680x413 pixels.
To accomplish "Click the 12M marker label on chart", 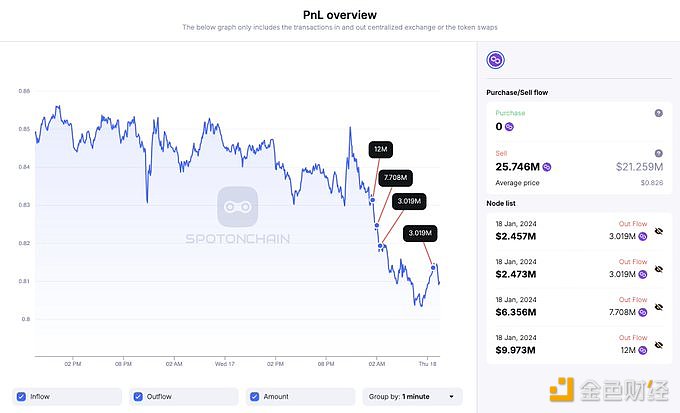I will pyautogui.click(x=380, y=149).
